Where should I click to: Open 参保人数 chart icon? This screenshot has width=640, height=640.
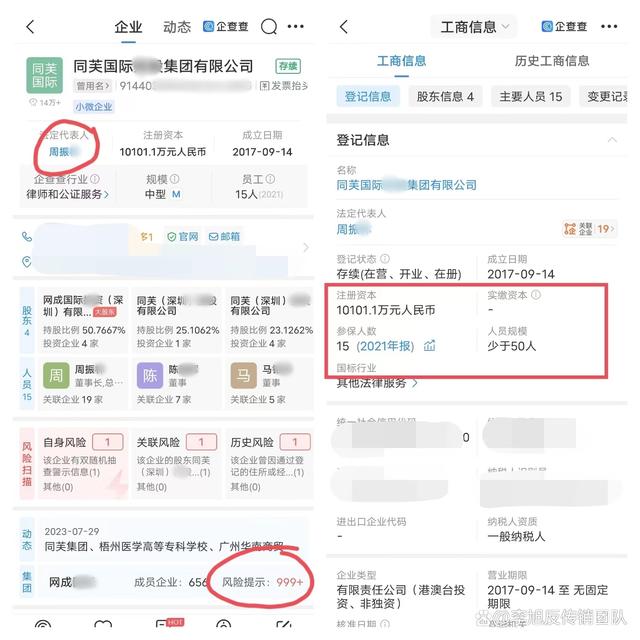[429, 346]
